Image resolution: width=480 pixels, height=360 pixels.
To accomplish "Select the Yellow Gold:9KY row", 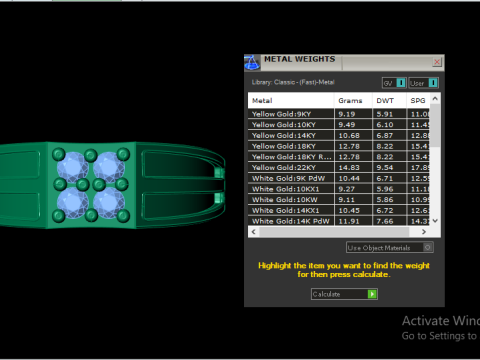I will click(x=338, y=114).
